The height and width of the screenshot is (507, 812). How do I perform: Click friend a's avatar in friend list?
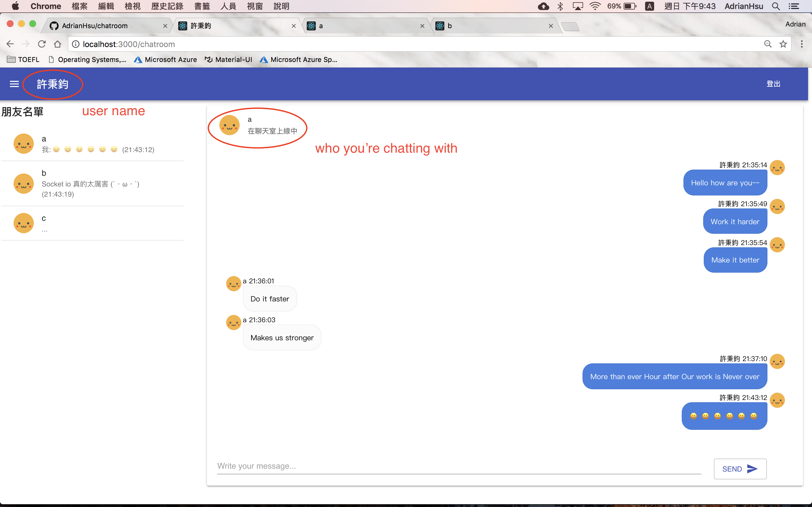point(23,144)
